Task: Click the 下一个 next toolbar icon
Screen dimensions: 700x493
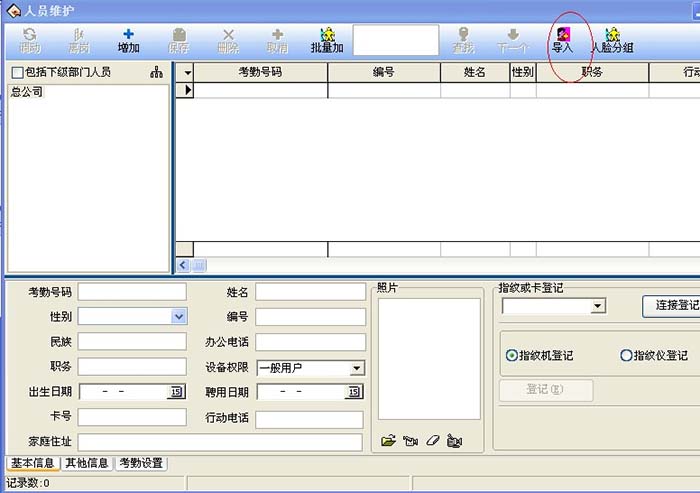Action: pyautogui.click(x=513, y=41)
